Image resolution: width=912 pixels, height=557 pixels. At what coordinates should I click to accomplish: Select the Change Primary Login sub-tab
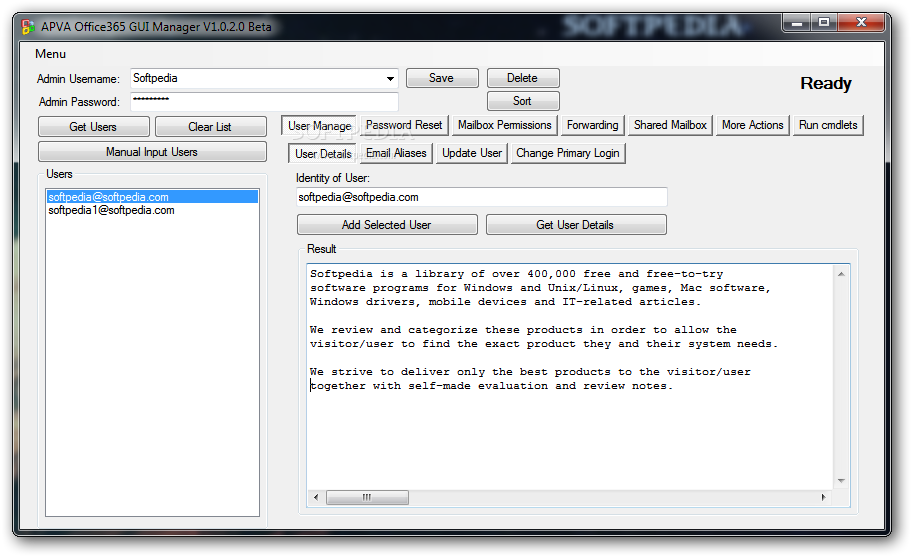point(568,153)
